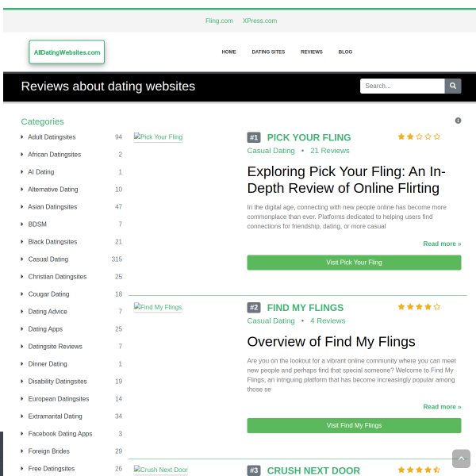Select the European Datingsites category
Image resolution: width=476 pixels, height=476 pixels.
point(59,398)
